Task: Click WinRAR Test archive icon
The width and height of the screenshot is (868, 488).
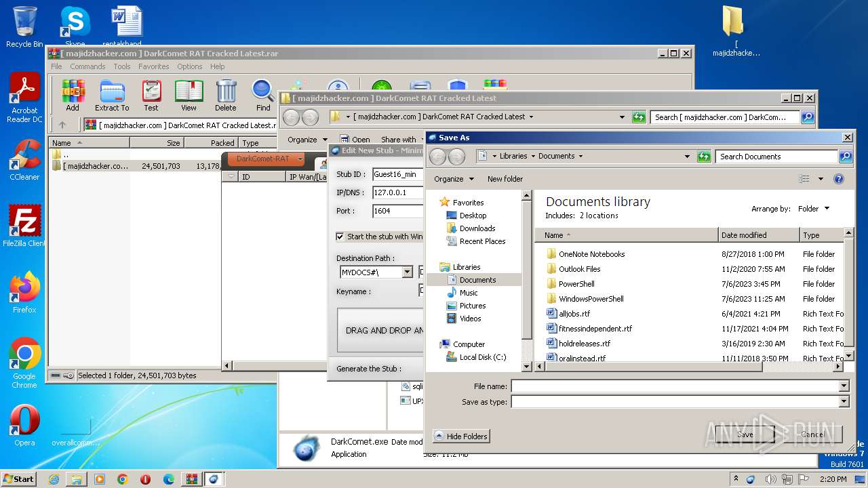Action: click(x=151, y=95)
